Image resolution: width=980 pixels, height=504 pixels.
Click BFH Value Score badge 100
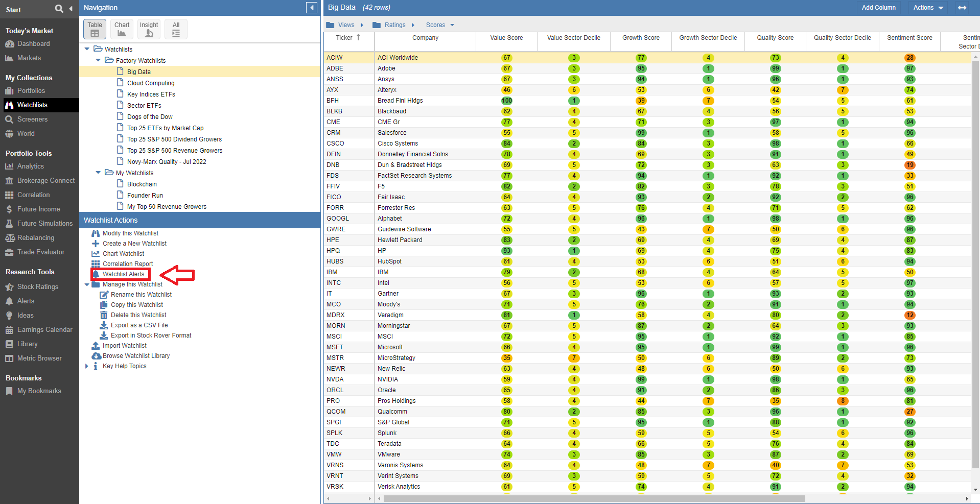tap(506, 101)
